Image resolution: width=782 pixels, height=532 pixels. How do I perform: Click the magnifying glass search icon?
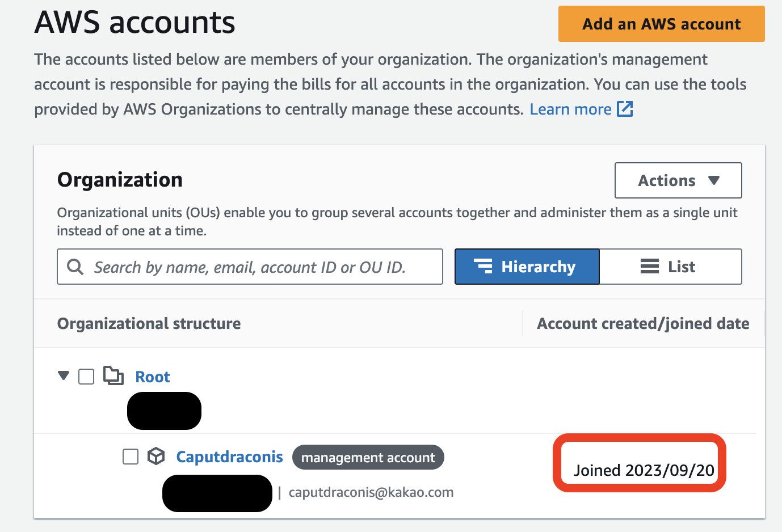click(x=75, y=267)
